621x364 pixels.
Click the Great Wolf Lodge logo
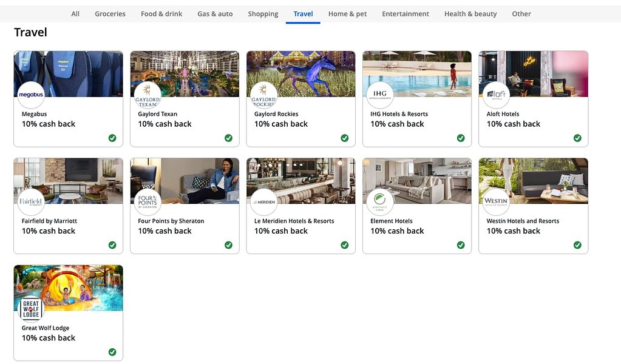(31, 309)
